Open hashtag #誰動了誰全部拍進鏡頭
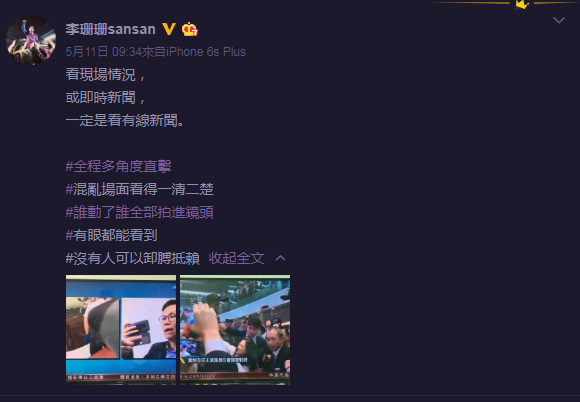 point(139,212)
